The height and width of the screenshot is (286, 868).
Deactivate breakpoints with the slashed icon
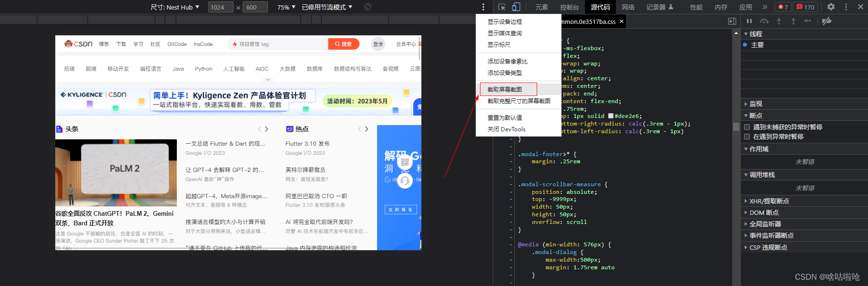coord(827,21)
